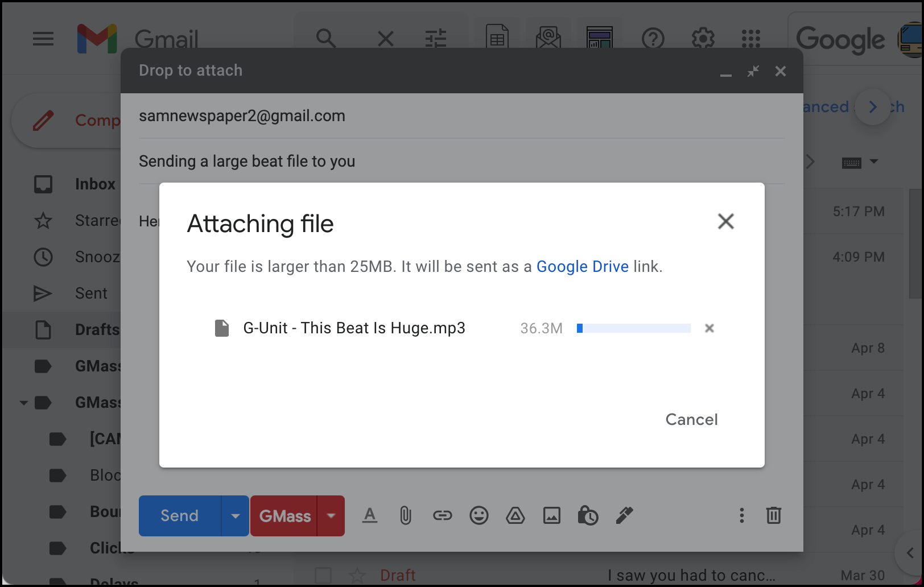Click the GMass spreadsheet icon in header
This screenshot has height=587, width=924.
click(x=497, y=38)
